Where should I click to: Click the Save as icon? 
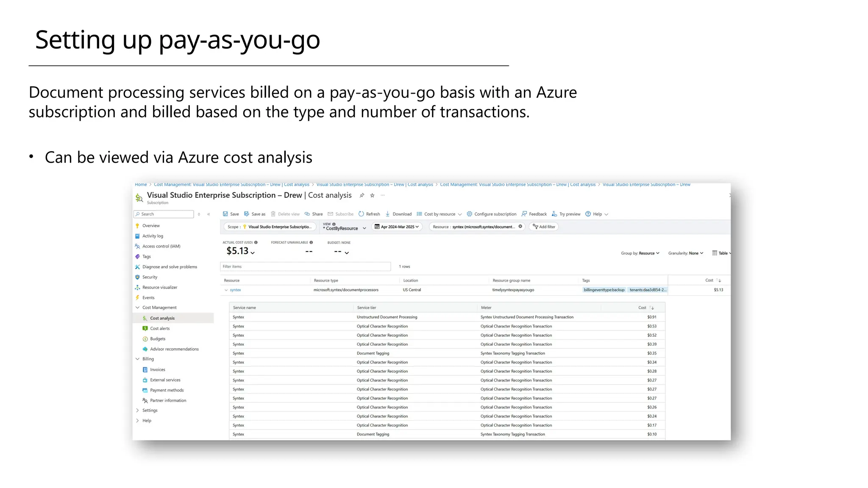point(247,214)
